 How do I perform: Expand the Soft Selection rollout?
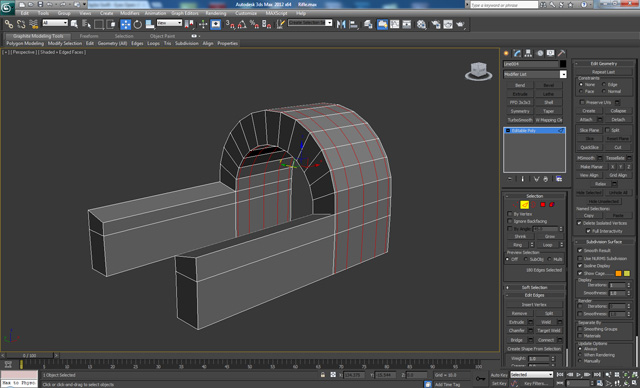click(x=535, y=287)
